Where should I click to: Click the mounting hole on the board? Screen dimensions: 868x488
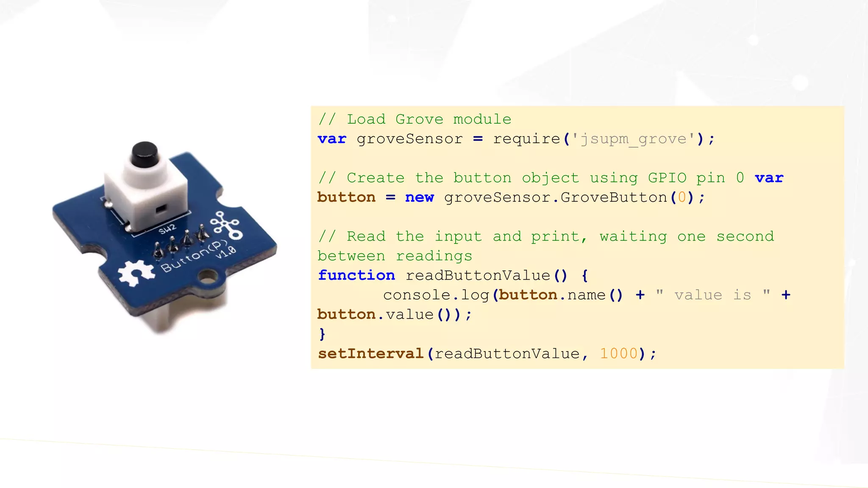[208, 277]
